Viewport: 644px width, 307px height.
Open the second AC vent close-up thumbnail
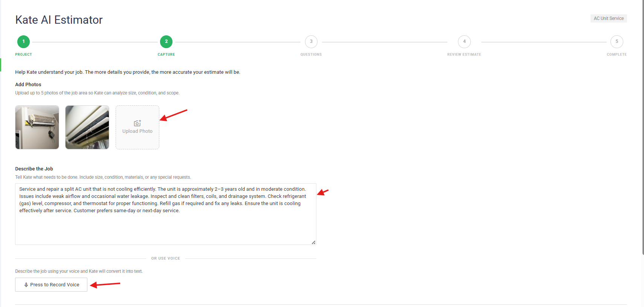pos(87,127)
